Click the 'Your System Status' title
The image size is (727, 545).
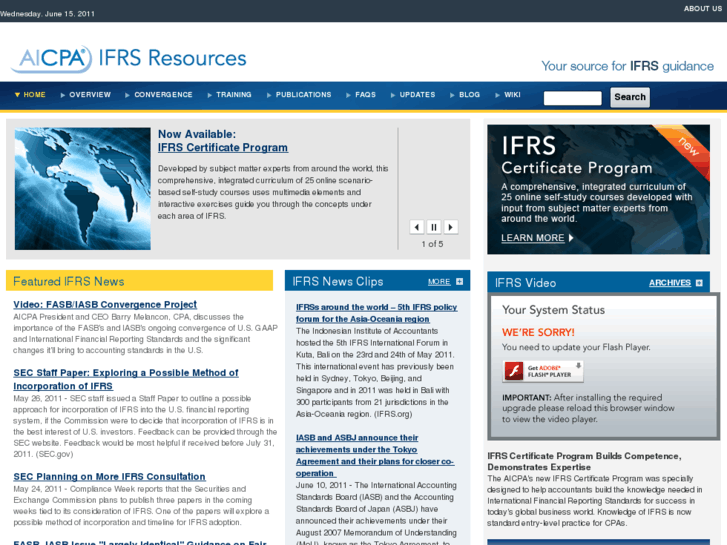(x=553, y=310)
